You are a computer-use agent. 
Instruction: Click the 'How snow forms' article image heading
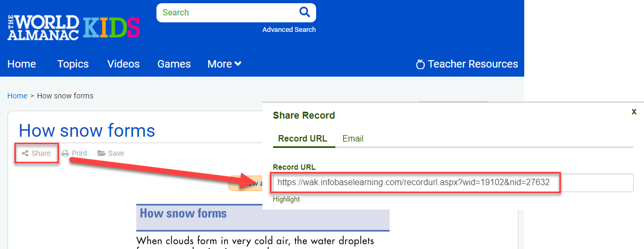183,214
